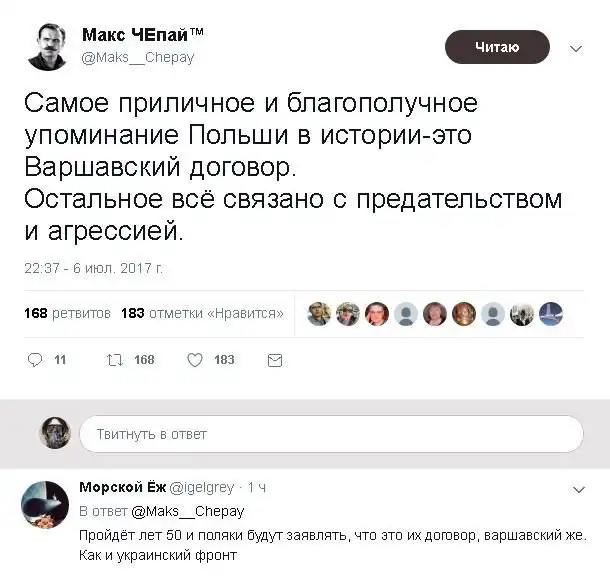Type in the Твитнуть в ответ field

[x=330, y=434]
